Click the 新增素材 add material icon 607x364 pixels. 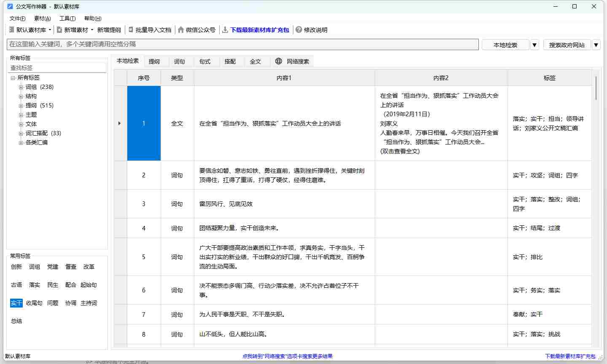[59, 30]
